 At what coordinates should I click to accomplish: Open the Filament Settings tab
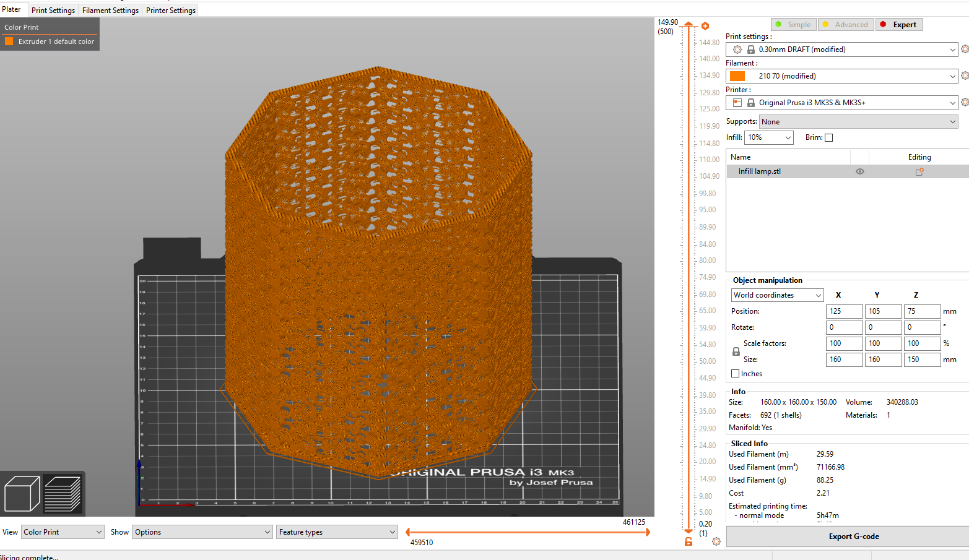(x=110, y=10)
